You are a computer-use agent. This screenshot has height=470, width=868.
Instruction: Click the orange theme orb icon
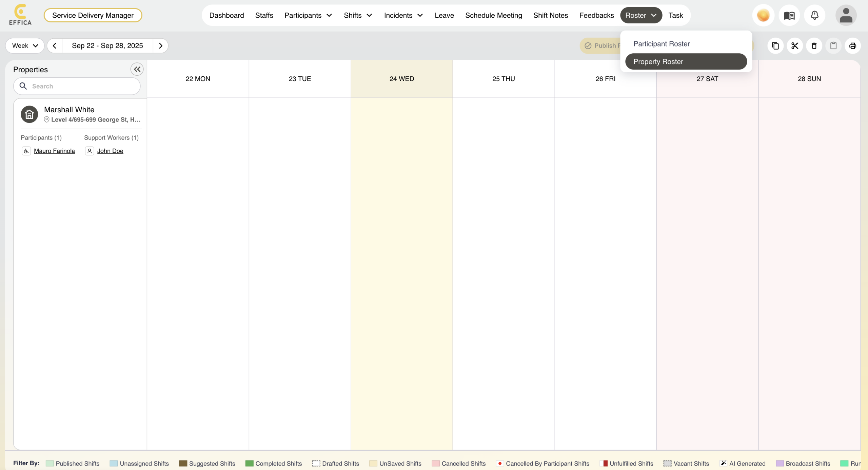coord(763,15)
